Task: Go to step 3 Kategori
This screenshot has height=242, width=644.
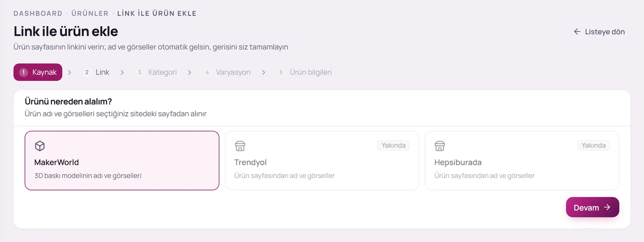Action: 157,72
